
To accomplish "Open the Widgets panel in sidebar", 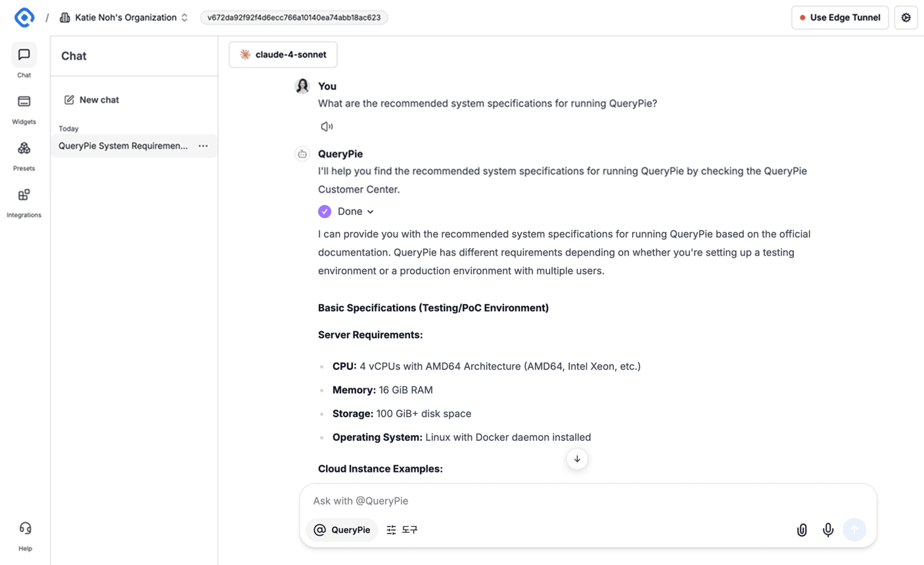I will (24, 102).
